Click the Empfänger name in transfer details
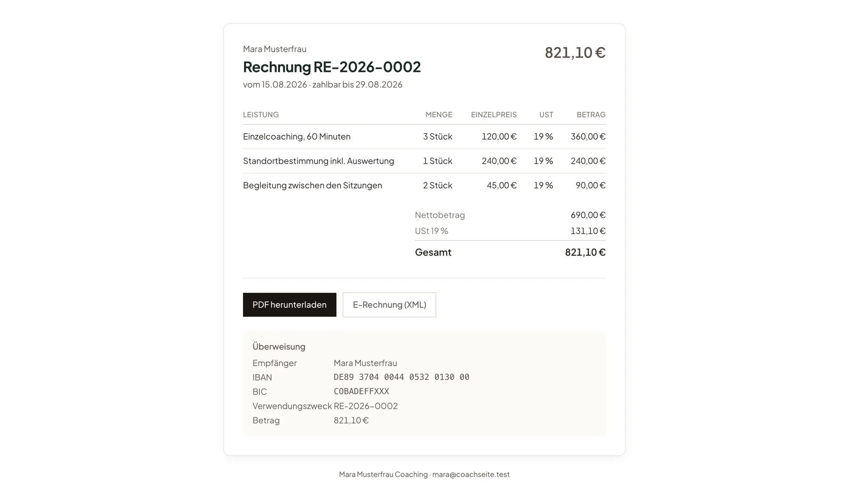The height and width of the screenshot is (504, 849). click(x=365, y=363)
